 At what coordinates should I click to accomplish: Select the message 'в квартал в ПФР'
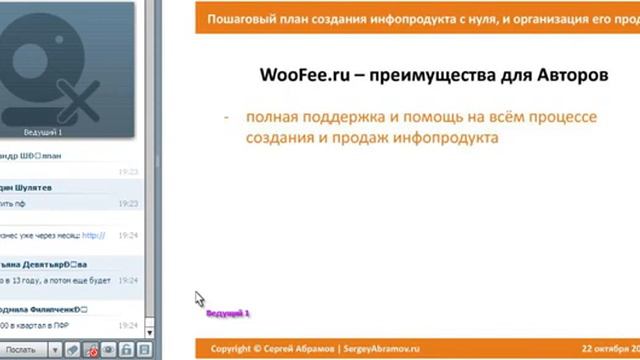[x=34, y=325]
